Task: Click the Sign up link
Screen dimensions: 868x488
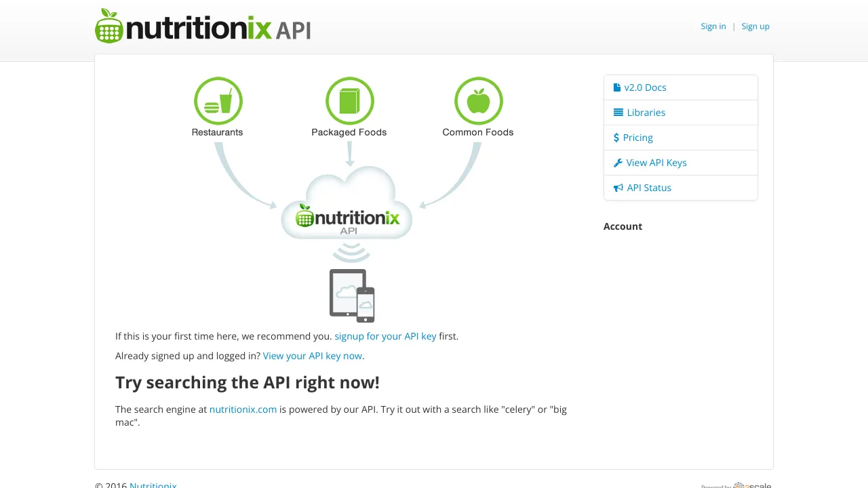Action: [755, 26]
